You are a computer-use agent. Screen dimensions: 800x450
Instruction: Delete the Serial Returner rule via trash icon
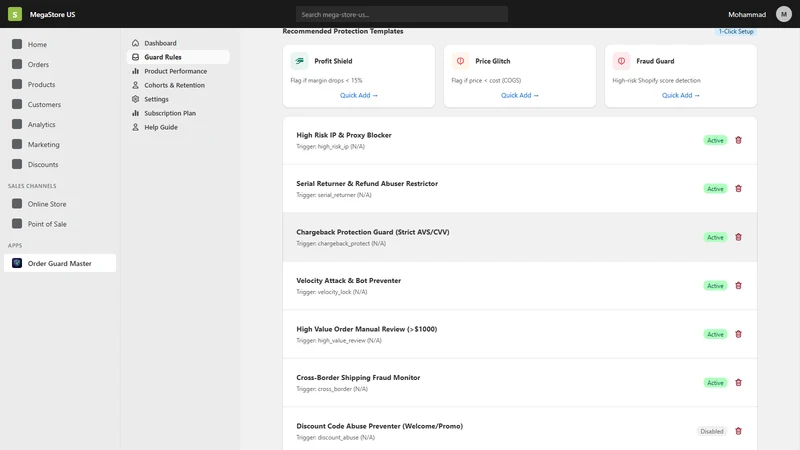point(738,189)
